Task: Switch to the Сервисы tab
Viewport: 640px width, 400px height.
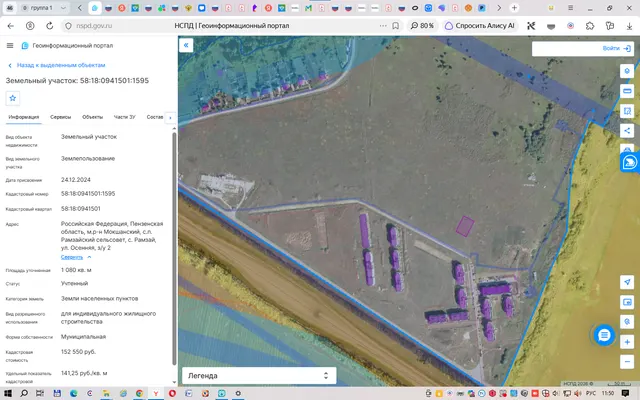Action: 60,117
